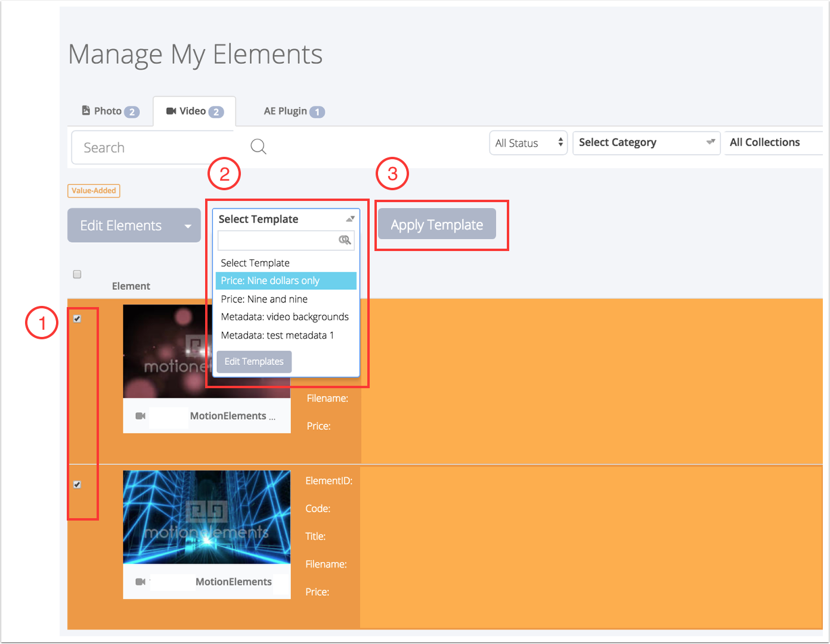Click the video camera icon under pink bokeh thumbnail
Image resolution: width=830 pixels, height=644 pixels.
[x=141, y=416]
